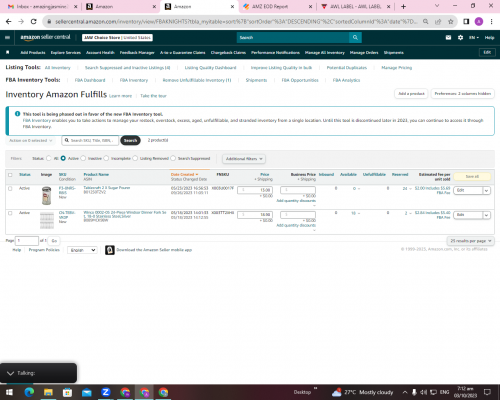This screenshot has height=400, width=500.
Task: Click the Add a product button
Action: [x=411, y=94]
